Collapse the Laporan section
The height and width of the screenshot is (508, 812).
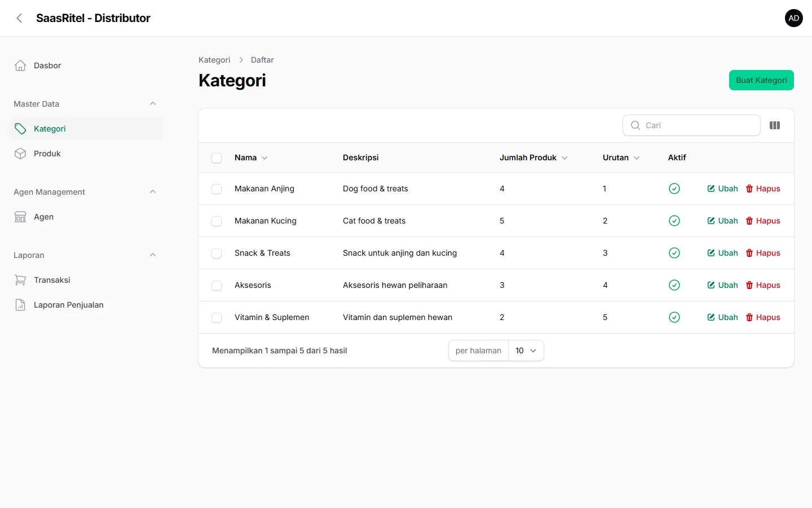(x=153, y=255)
